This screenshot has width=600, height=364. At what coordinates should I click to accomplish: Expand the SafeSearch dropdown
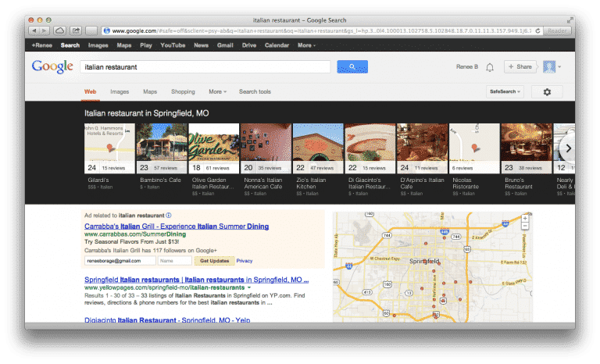click(505, 92)
